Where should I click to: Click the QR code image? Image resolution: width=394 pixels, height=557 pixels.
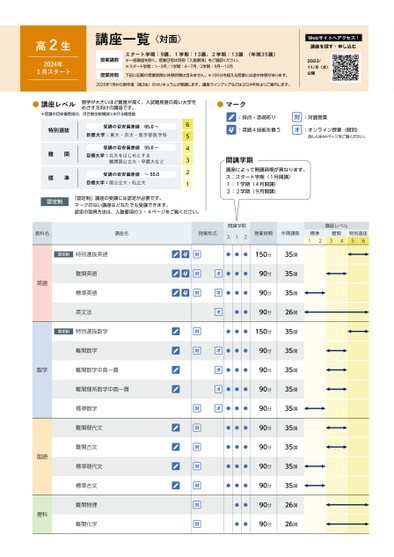[x=345, y=67]
